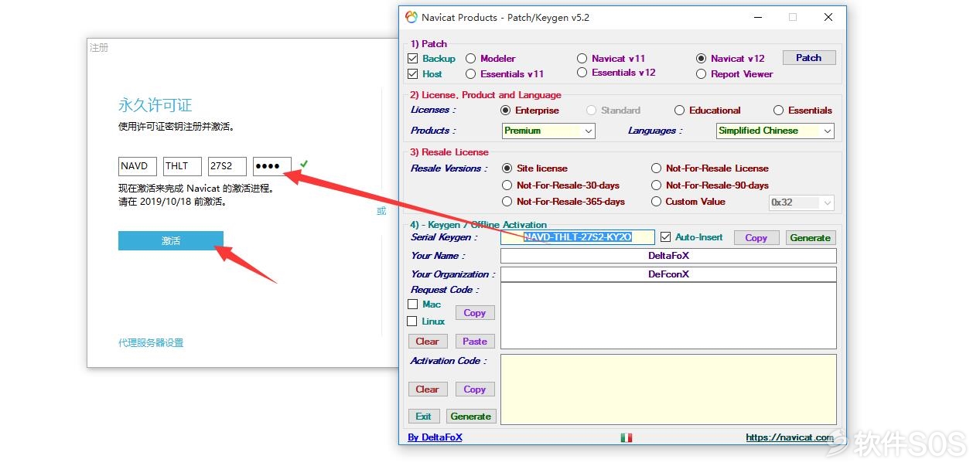Click the green checkmark beside license key
The height and width of the screenshot is (466, 980).
(x=304, y=164)
